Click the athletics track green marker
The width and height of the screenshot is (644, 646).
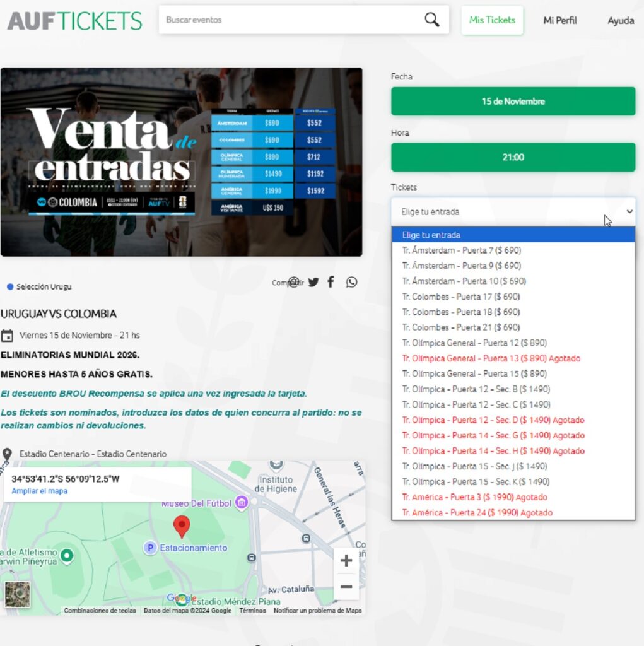pyautogui.click(x=67, y=555)
